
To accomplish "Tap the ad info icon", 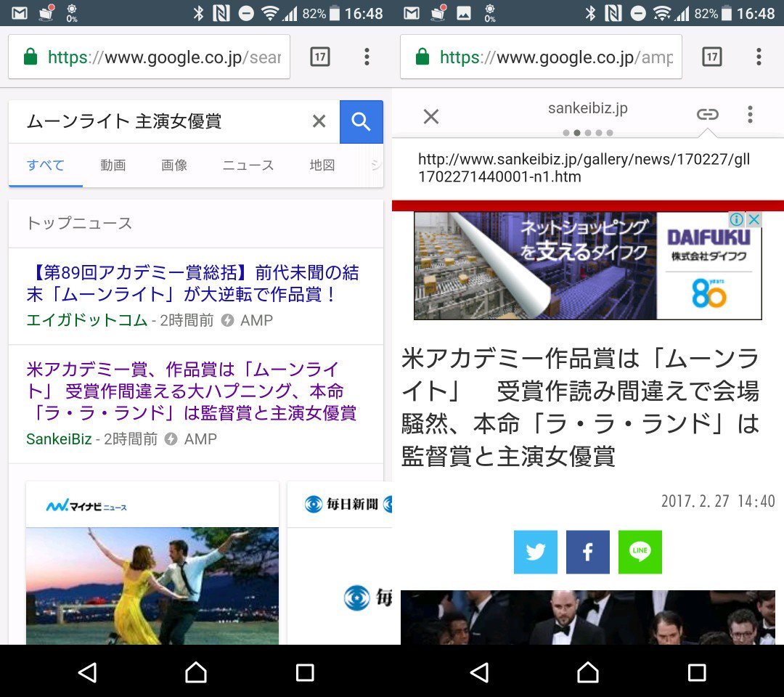I will [737, 219].
